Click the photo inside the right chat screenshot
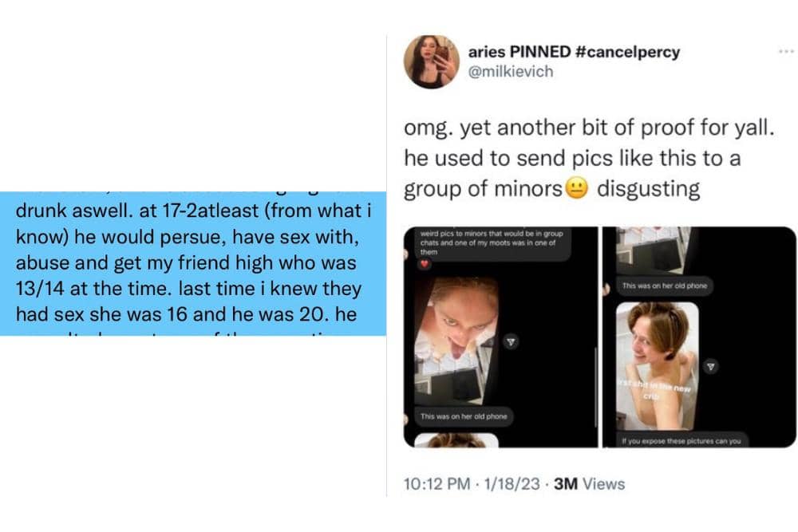Image resolution: width=798 pixels, height=532 pixels. click(x=657, y=367)
